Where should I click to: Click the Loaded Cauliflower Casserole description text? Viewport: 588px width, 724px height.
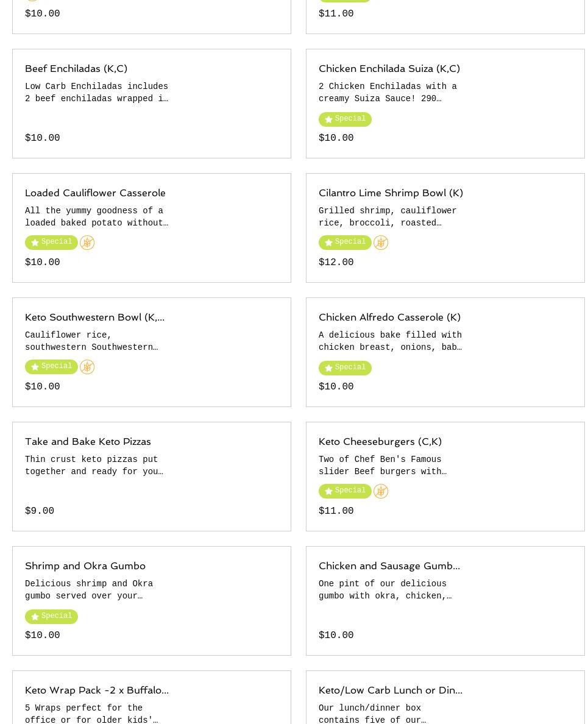tap(96, 217)
